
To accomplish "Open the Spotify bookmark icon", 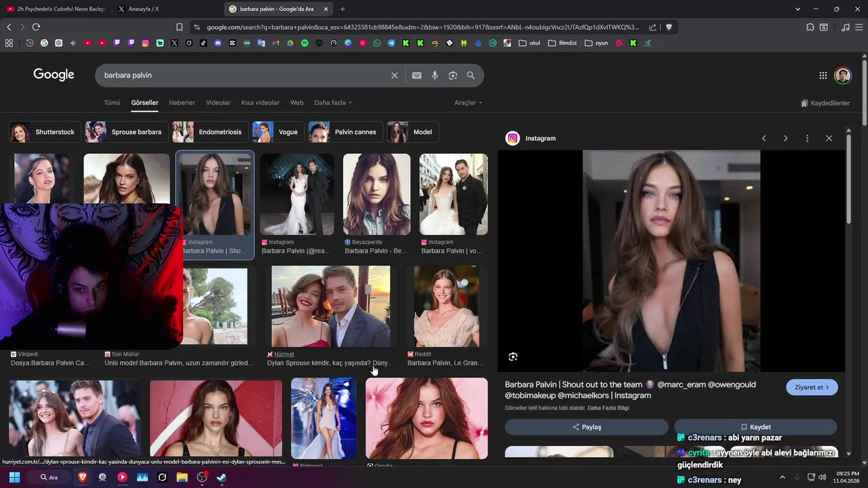I will tap(304, 43).
